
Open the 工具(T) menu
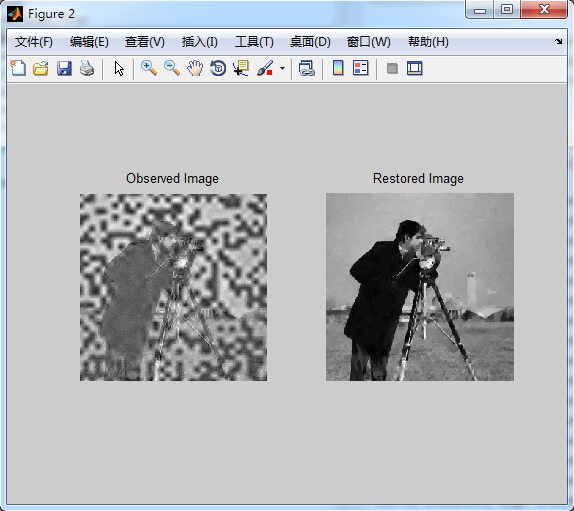[x=254, y=42]
